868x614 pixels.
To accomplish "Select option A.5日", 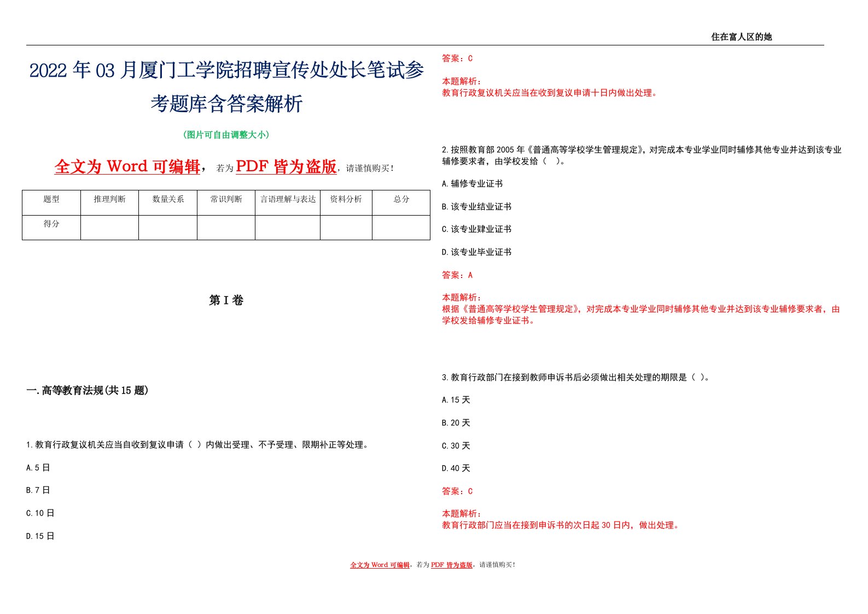I will (x=38, y=468).
